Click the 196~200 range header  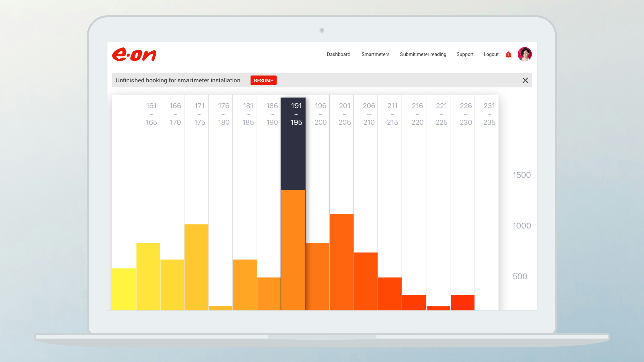pos(320,114)
